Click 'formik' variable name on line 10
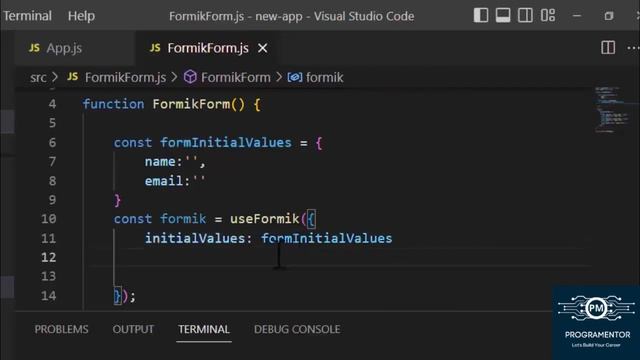This screenshot has width=640, height=360. pos(183,219)
